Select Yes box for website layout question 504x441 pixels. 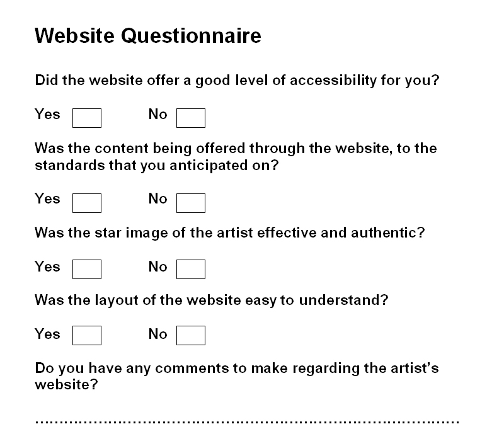(87, 335)
